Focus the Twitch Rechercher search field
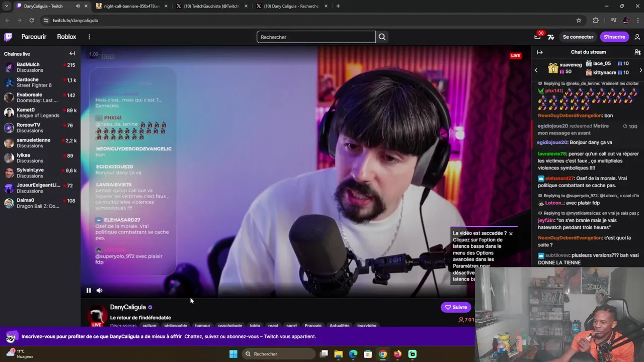This screenshot has height=362, width=644. point(316,37)
